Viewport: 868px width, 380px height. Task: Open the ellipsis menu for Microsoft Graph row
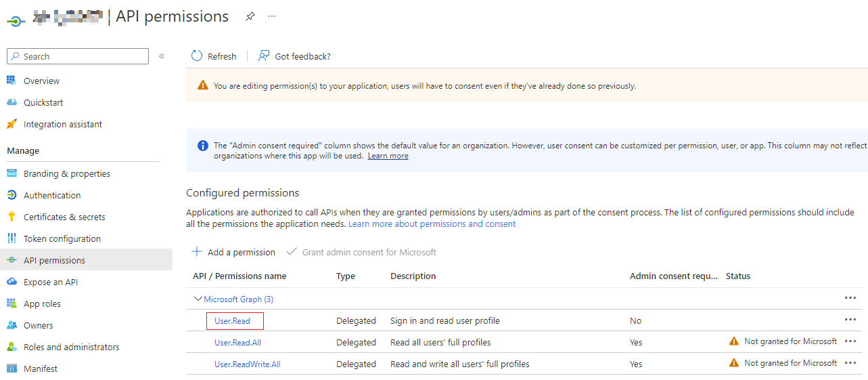850,298
